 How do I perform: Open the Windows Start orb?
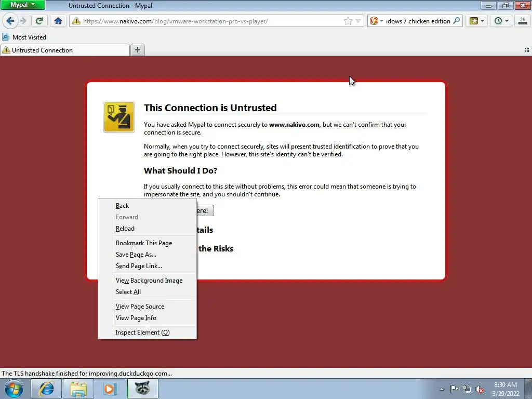tap(14, 389)
